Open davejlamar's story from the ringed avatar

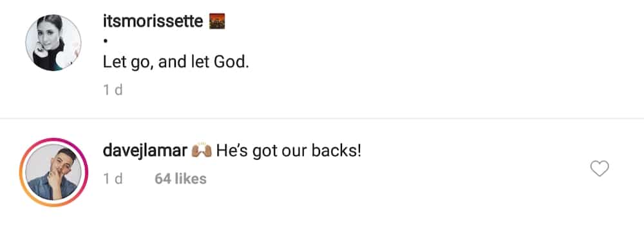coord(53,172)
